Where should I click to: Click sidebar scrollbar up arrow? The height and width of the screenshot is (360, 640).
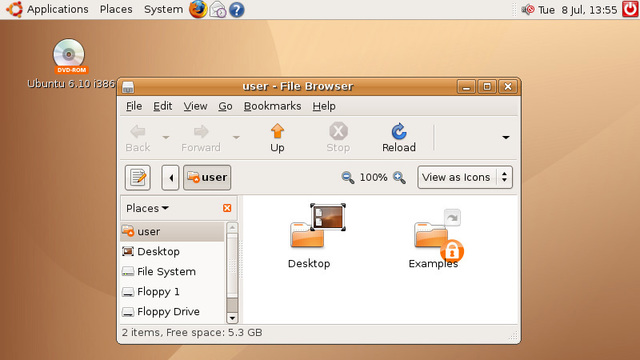coord(232,227)
